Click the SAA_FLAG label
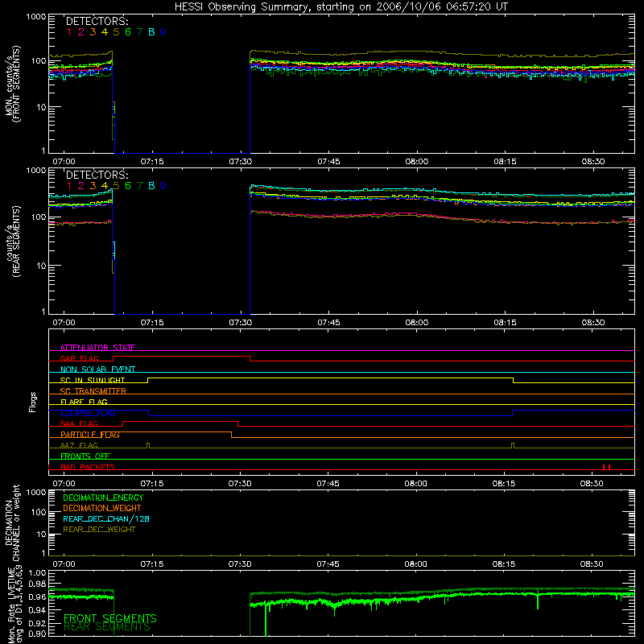The height and width of the screenshot is (644, 644). tap(79, 423)
